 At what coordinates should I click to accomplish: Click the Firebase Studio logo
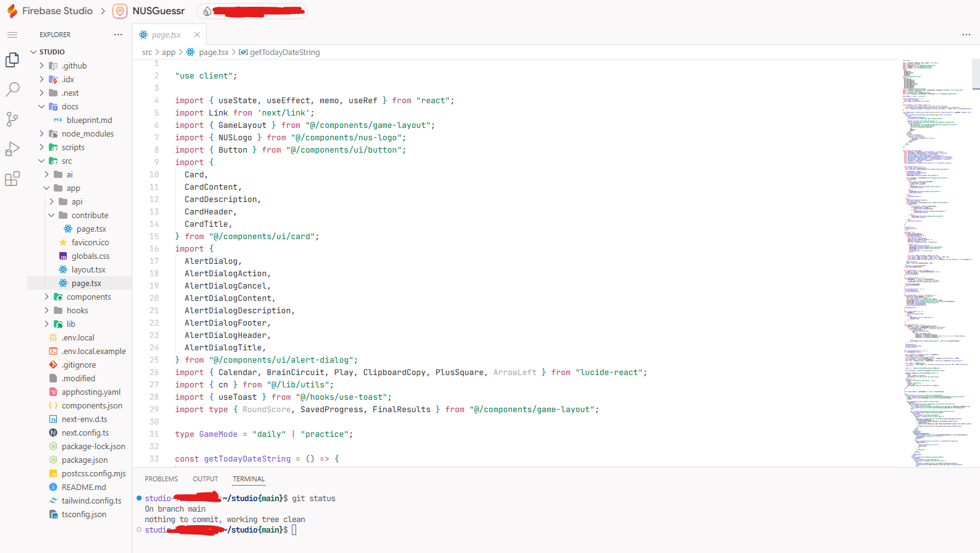click(x=12, y=11)
